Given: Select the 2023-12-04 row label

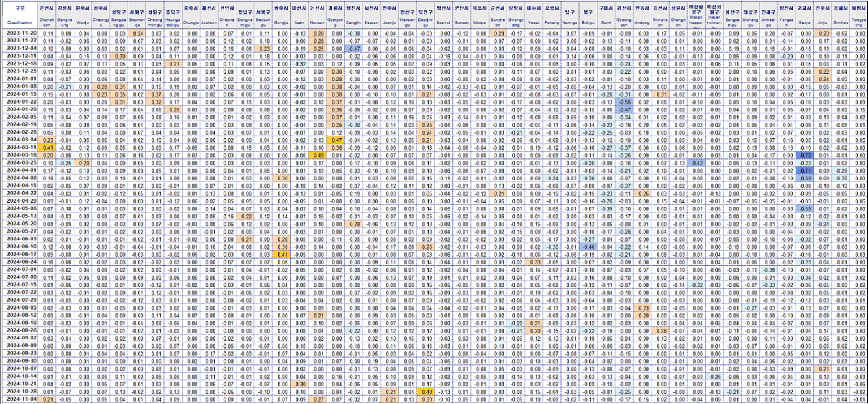Looking at the screenshot, I should (x=19, y=49).
